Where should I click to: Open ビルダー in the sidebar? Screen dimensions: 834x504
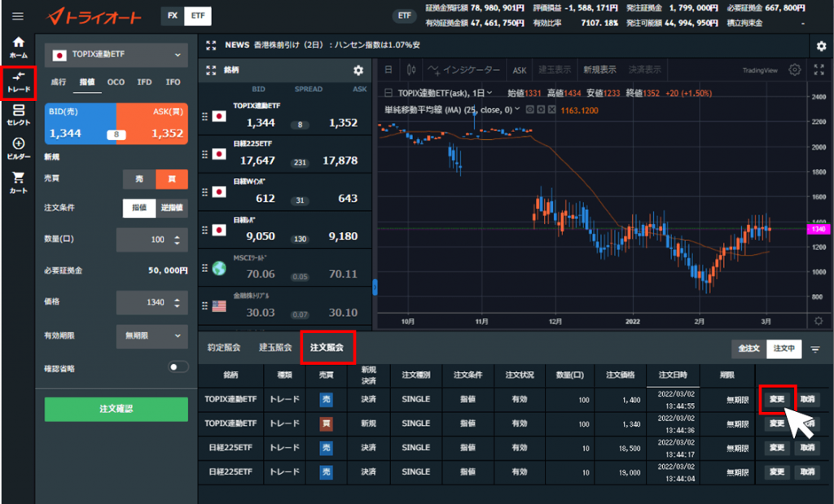(19, 149)
